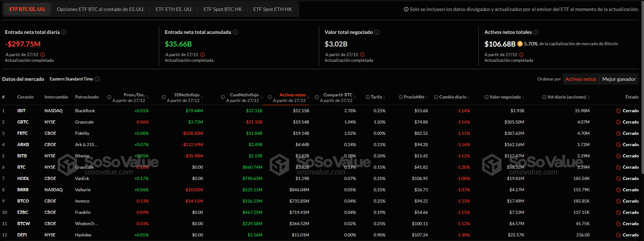The width and height of the screenshot is (644, 241).
Task: Sort by Valor negociado column arrows
Action: (x=523, y=97)
